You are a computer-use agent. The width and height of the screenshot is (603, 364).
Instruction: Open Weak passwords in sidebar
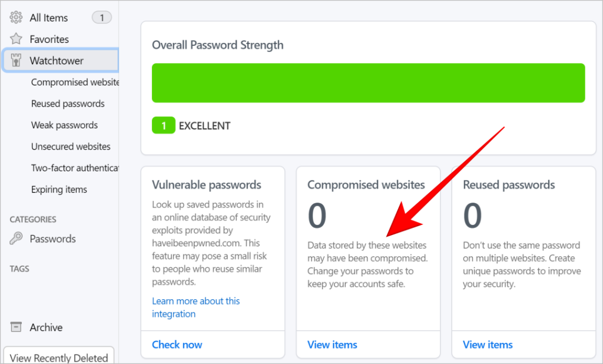(64, 125)
